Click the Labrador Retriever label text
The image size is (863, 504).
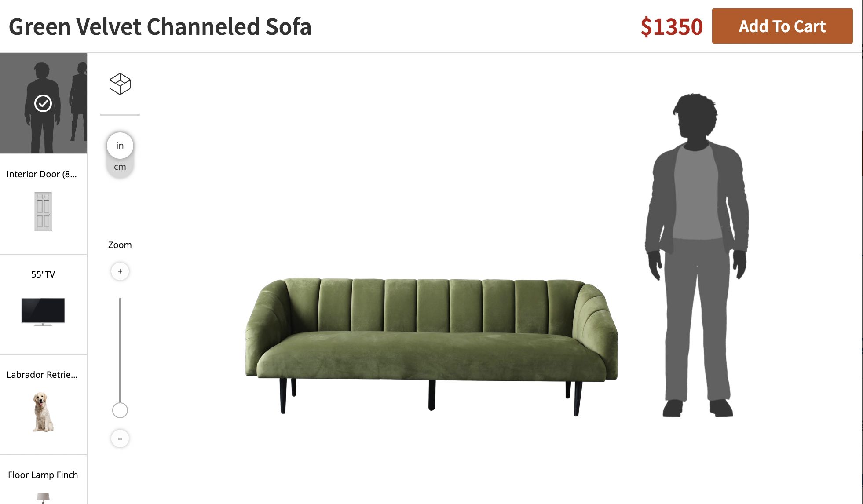point(42,375)
